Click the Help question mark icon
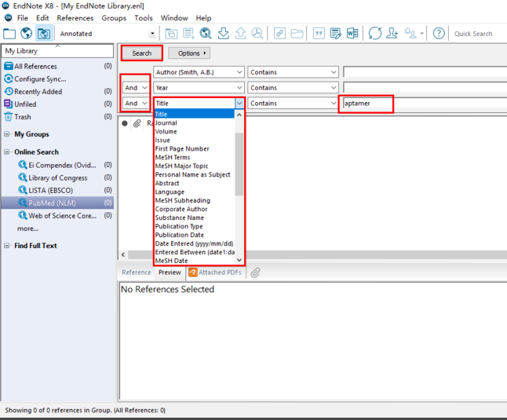 pyautogui.click(x=439, y=33)
